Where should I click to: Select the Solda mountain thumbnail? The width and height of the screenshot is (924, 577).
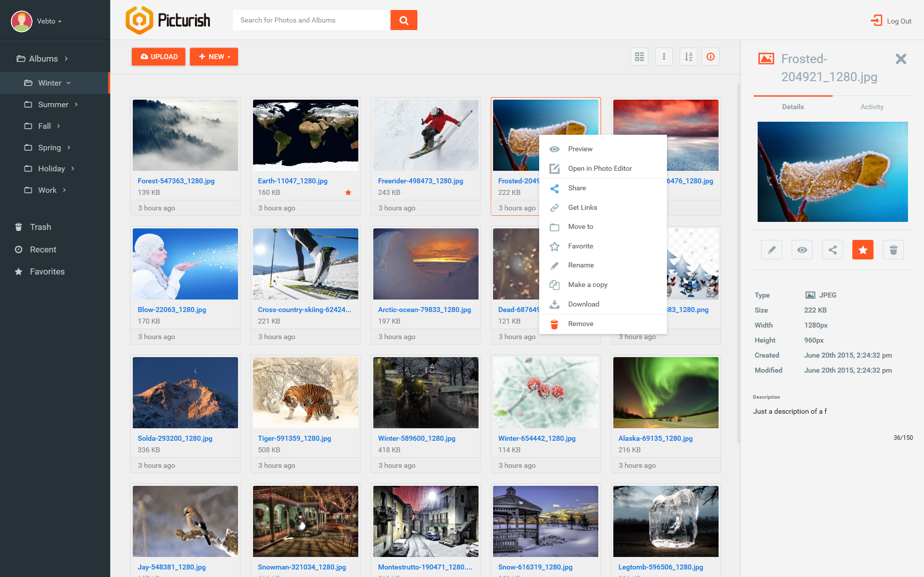[185, 393]
